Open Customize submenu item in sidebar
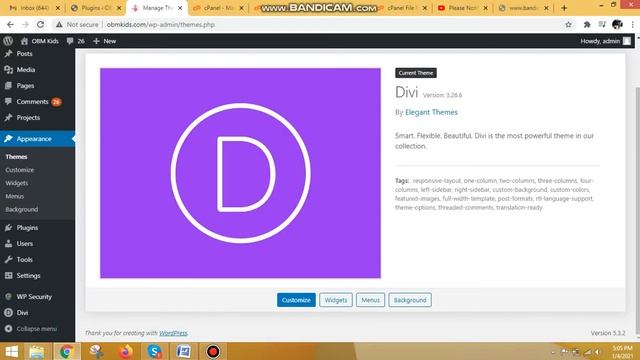640x360 pixels. click(x=20, y=170)
